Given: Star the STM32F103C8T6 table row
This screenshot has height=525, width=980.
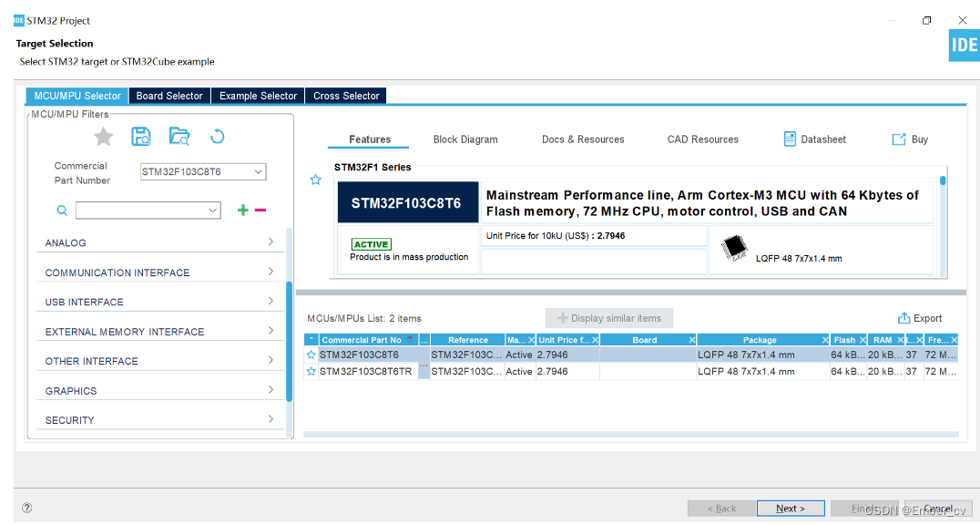Looking at the screenshot, I should (311, 355).
